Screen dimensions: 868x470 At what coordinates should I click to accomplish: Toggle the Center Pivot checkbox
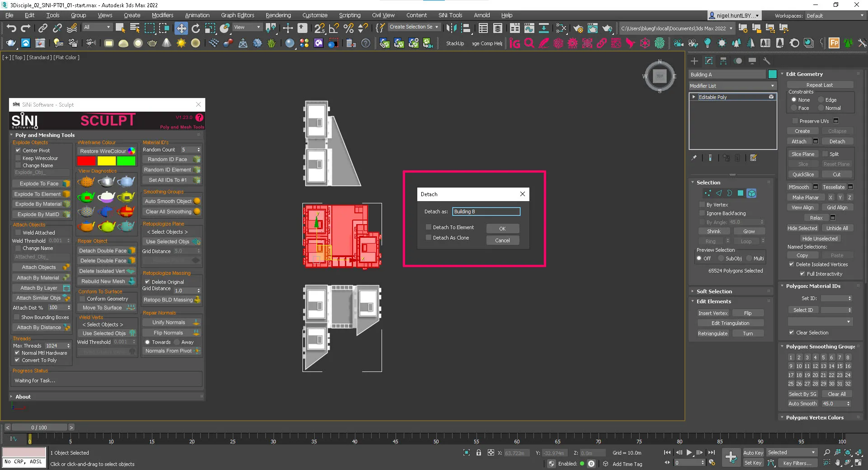18,150
